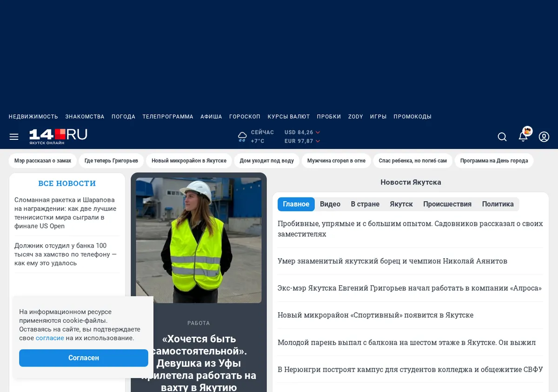Open the hamburger menu icon
Screen dimensions: 558x392
click(14, 137)
